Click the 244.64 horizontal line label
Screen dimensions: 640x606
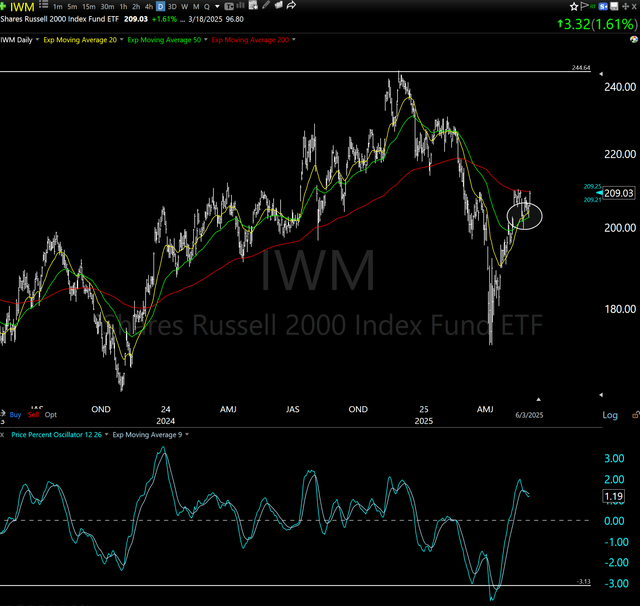point(581,67)
